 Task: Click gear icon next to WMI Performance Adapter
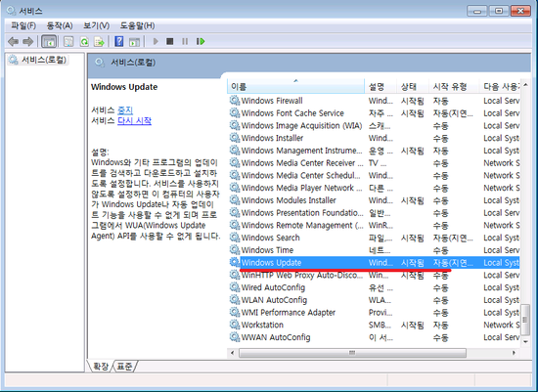pos(235,312)
